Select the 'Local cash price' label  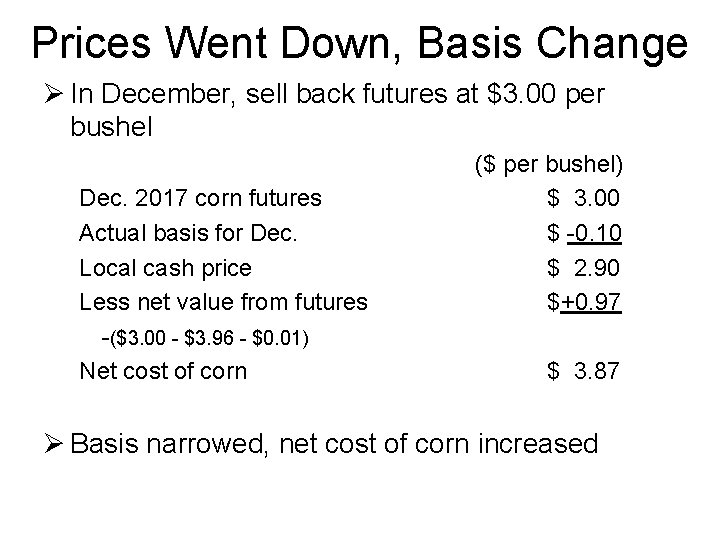[165, 268]
